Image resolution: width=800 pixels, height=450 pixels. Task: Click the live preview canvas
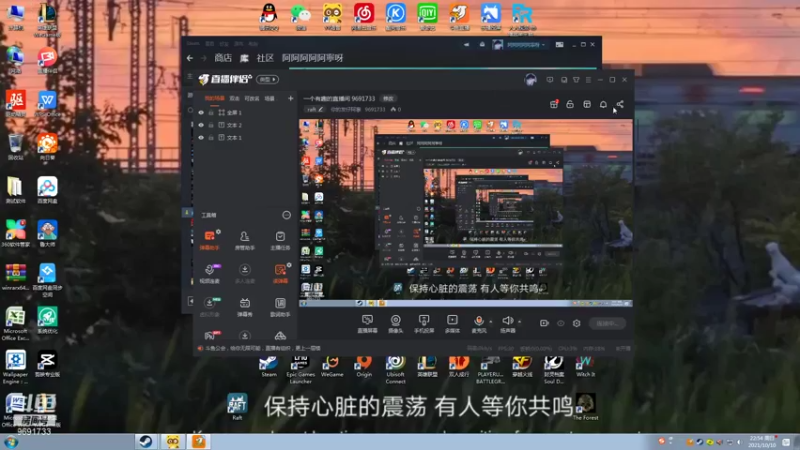pyautogui.click(x=466, y=213)
